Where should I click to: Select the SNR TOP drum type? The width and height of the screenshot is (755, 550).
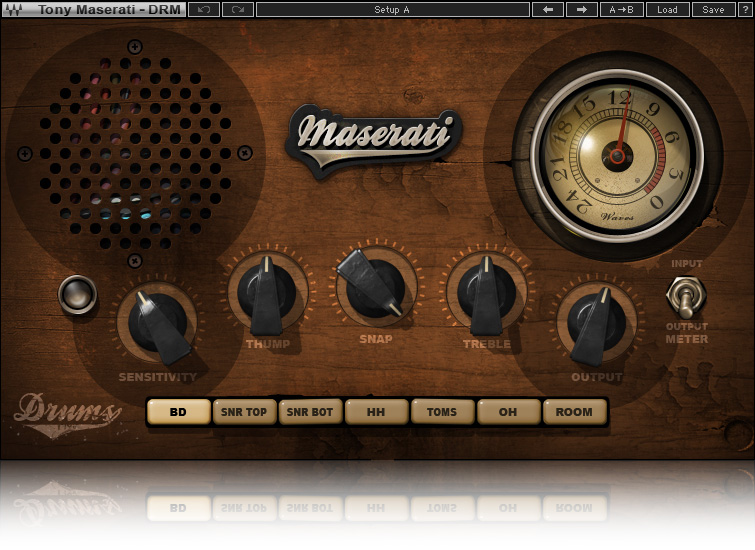click(x=245, y=412)
